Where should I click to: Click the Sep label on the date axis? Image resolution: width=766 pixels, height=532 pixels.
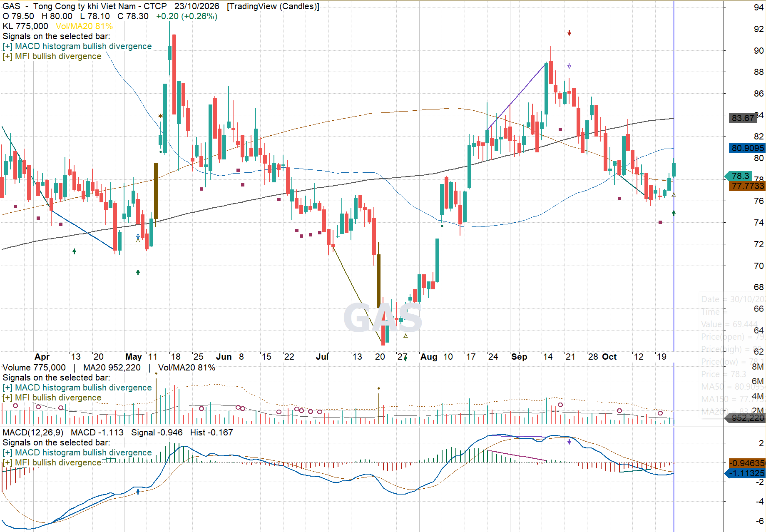point(519,357)
